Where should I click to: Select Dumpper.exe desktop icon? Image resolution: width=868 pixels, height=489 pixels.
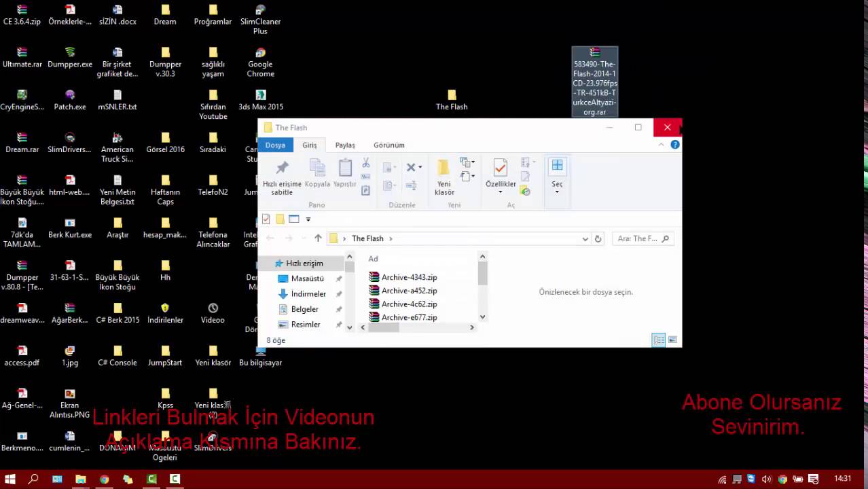click(70, 58)
